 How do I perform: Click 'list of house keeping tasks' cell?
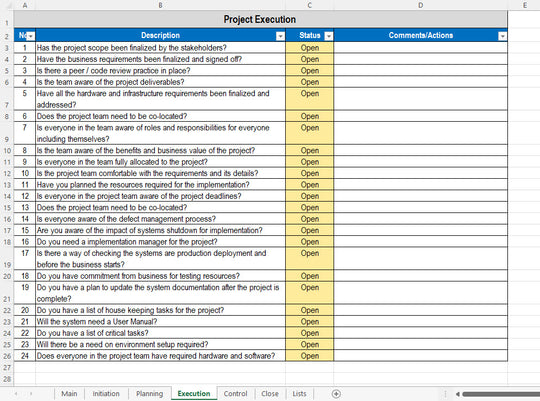point(160,310)
